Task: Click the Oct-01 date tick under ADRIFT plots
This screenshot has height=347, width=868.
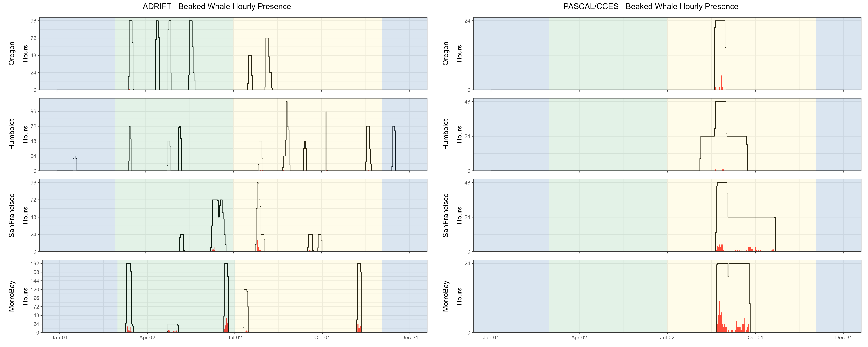Action: [x=322, y=338]
